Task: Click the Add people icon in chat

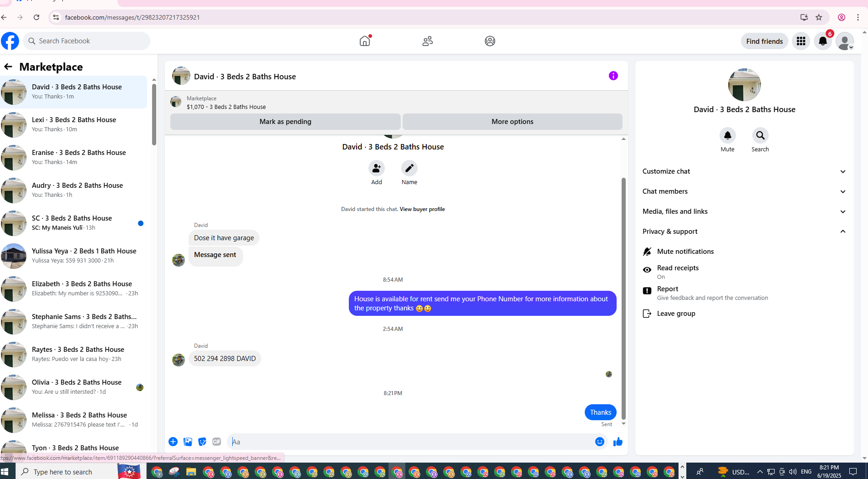Action: tap(376, 168)
